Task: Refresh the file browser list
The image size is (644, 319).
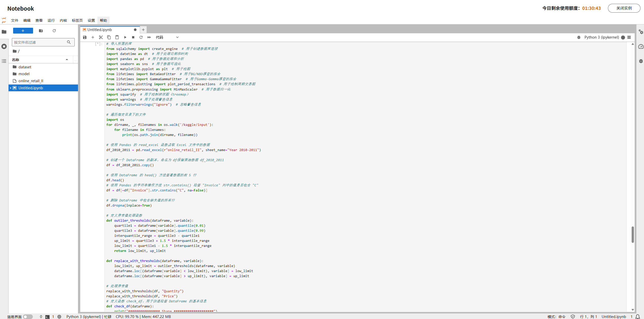Action: pos(54,31)
